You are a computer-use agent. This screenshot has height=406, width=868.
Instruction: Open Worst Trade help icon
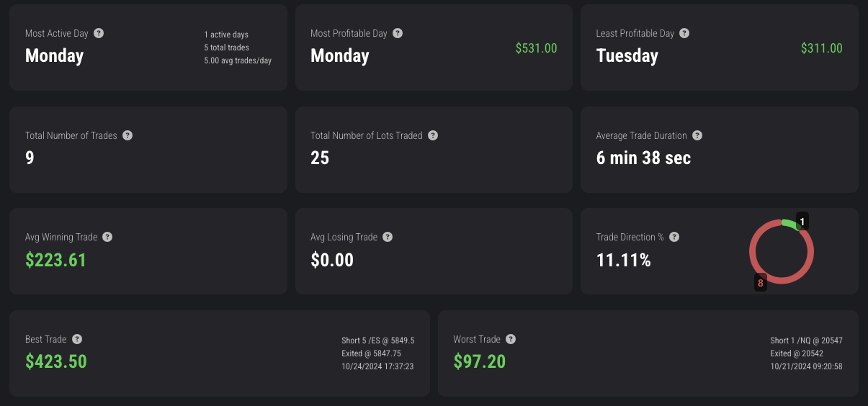511,339
